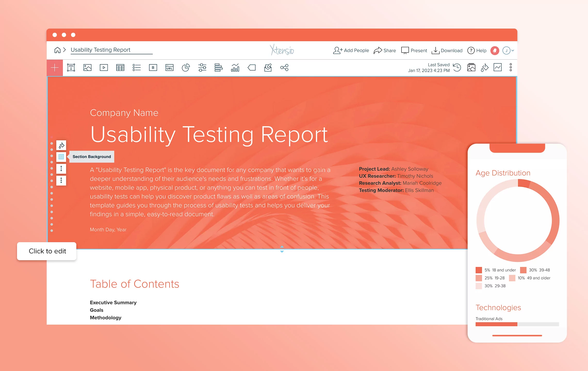Add a video with the video icon

coord(104,68)
